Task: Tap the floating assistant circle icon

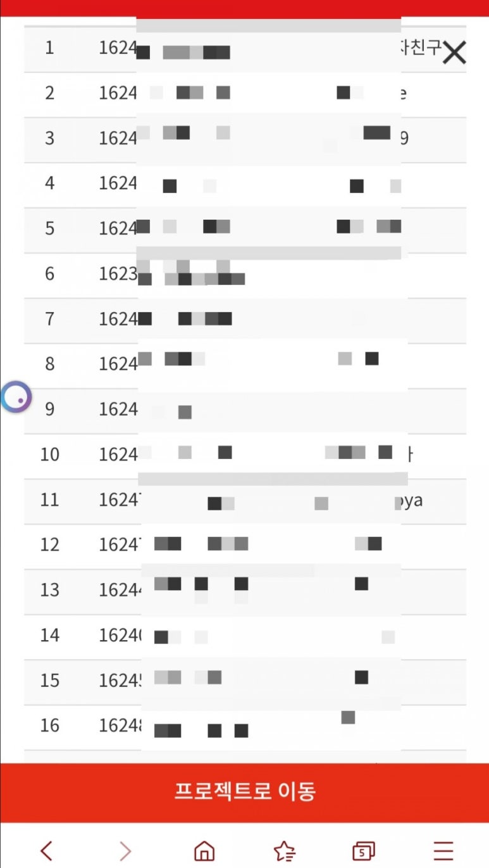Action: 16,398
